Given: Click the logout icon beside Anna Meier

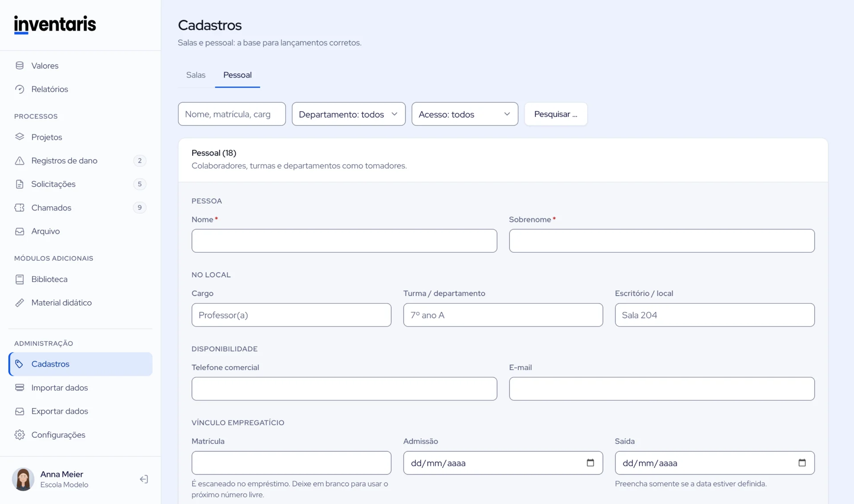Looking at the screenshot, I should pyautogui.click(x=144, y=479).
